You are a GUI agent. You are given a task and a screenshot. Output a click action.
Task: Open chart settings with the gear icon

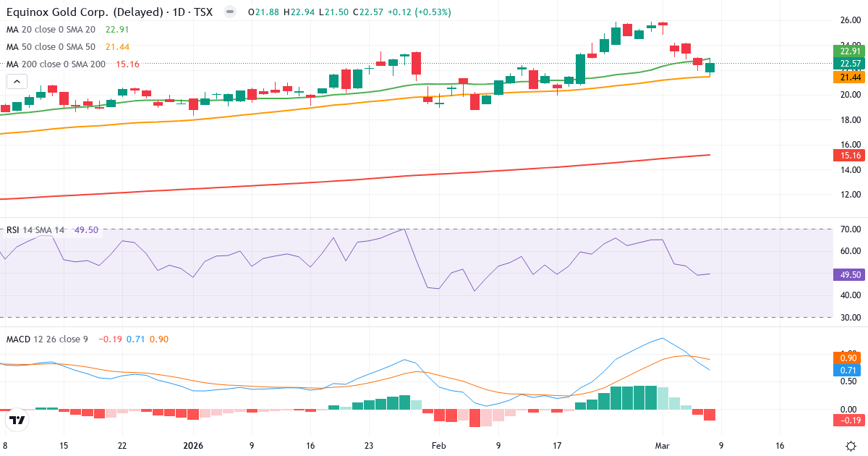coord(851,447)
